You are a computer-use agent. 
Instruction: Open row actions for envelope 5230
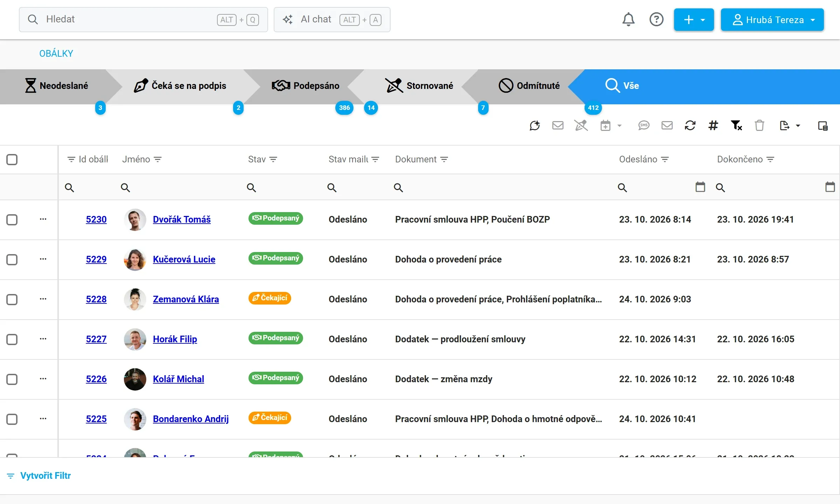[43, 219]
